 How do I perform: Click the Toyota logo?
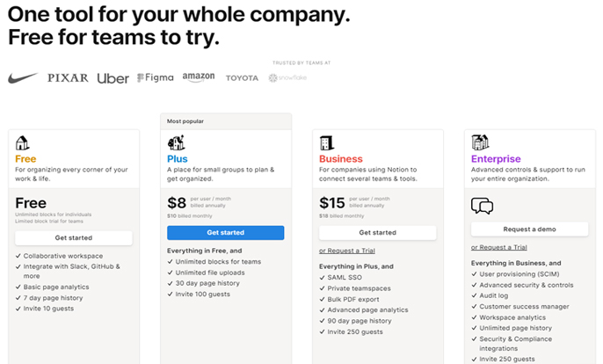pos(242,78)
